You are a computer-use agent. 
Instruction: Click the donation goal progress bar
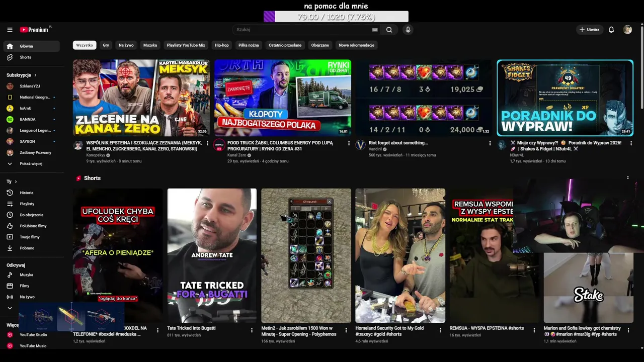336,17
